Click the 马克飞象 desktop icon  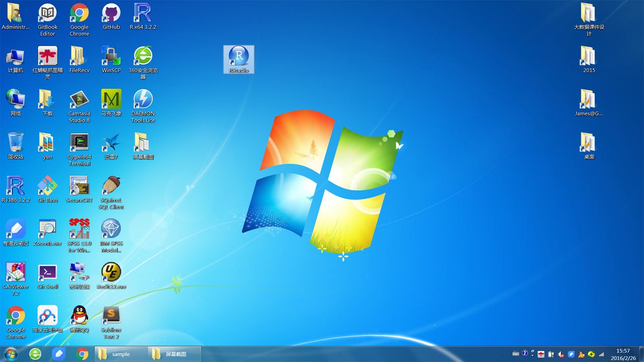pos(111,103)
